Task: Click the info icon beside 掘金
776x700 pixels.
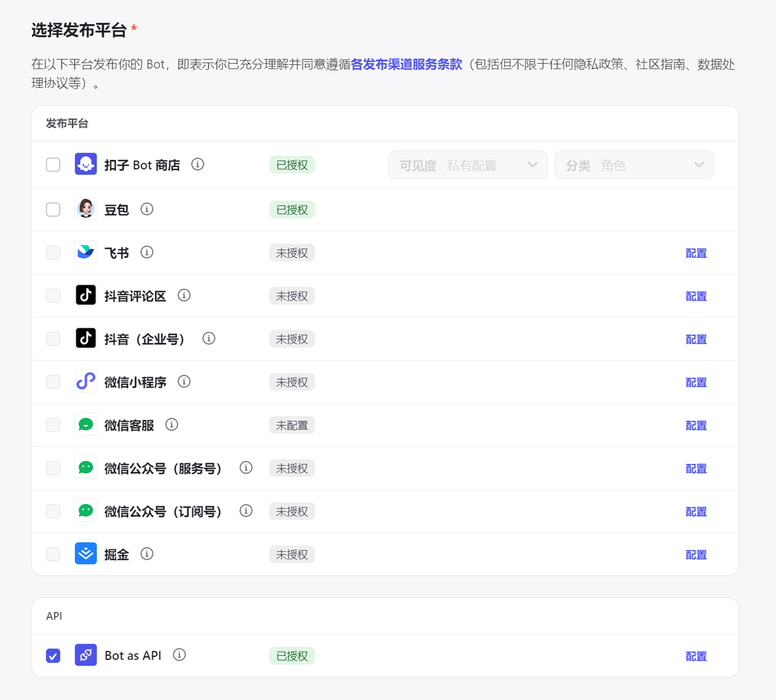Action: click(147, 554)
